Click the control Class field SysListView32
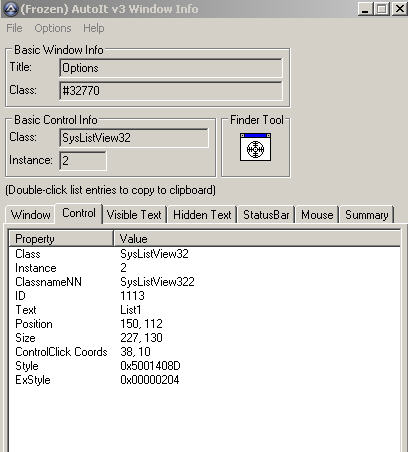The height and width of the screenshot is (452, 408). pyautogui.click(x=134, y=138)
